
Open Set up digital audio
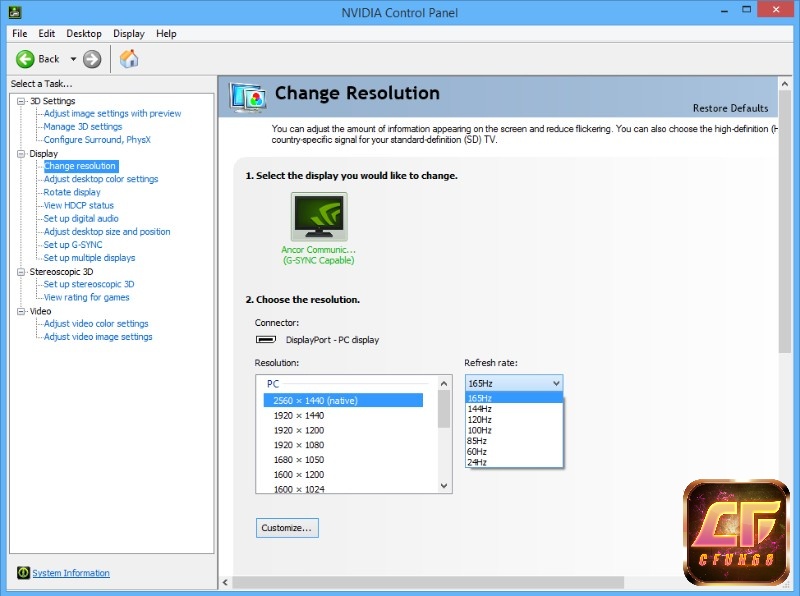(x=81, y=218)
